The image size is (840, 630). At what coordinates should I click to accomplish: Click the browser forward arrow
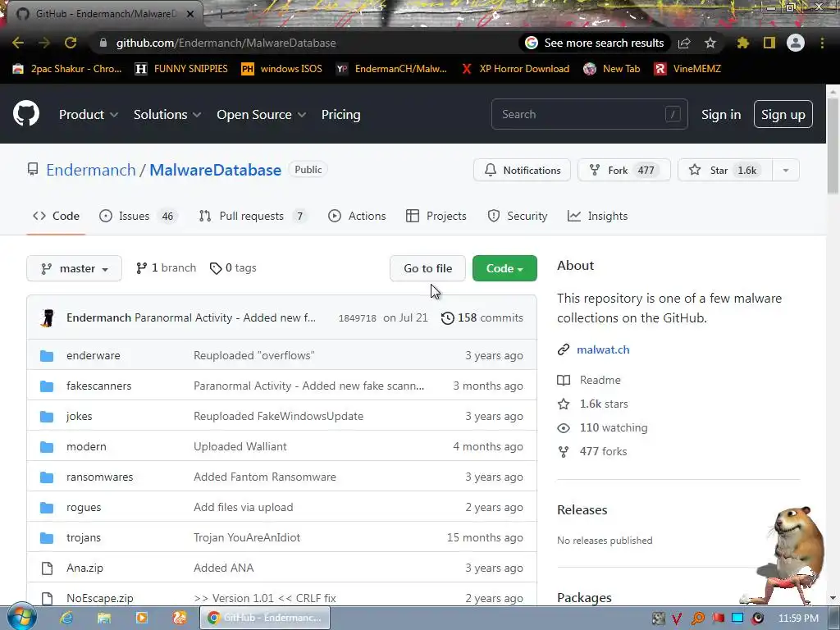tap(44, 43)
